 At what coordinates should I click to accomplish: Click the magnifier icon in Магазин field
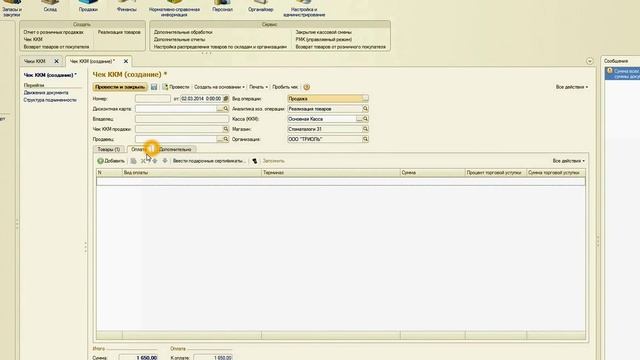click(365, 129)
